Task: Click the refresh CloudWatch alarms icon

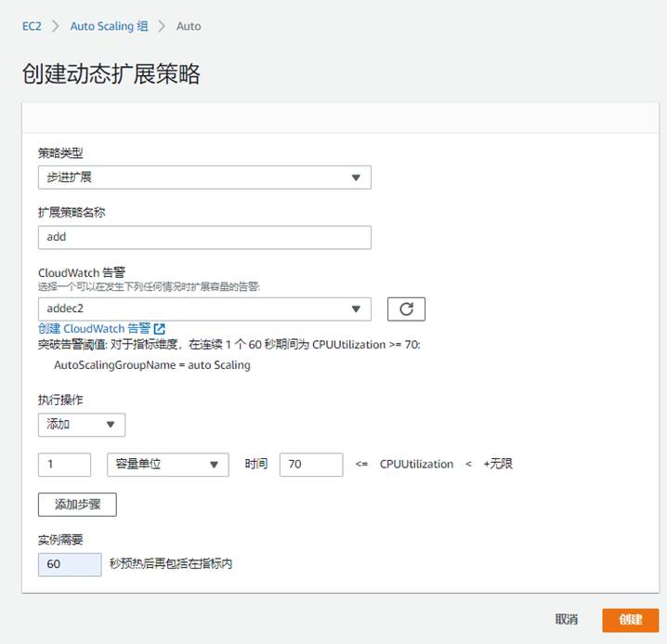Action: point(406,309)
